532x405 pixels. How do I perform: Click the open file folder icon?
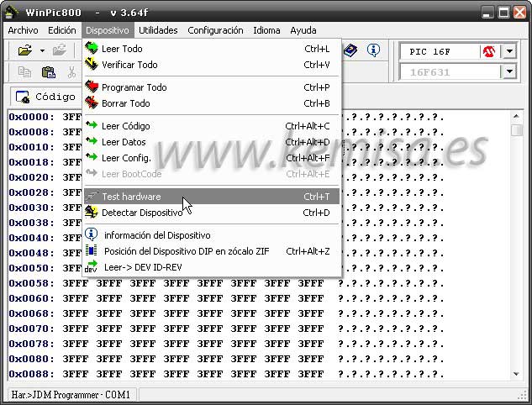pyautogui.click(x=25, y=51)
